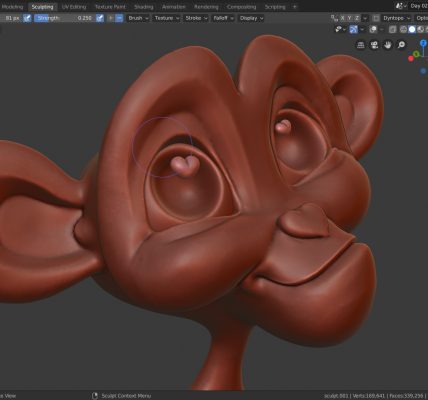
Task: Open the Display settings dropdown
Action: 251,18
